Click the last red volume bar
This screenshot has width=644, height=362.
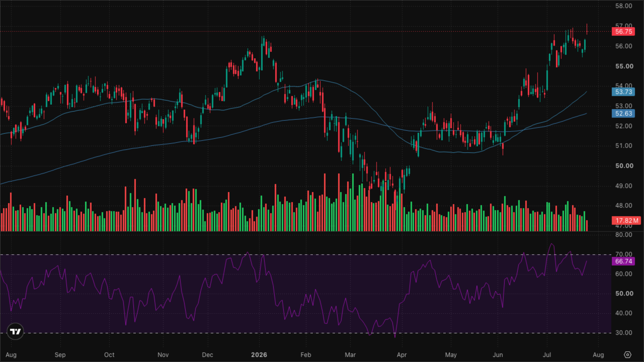pos(587,226)
